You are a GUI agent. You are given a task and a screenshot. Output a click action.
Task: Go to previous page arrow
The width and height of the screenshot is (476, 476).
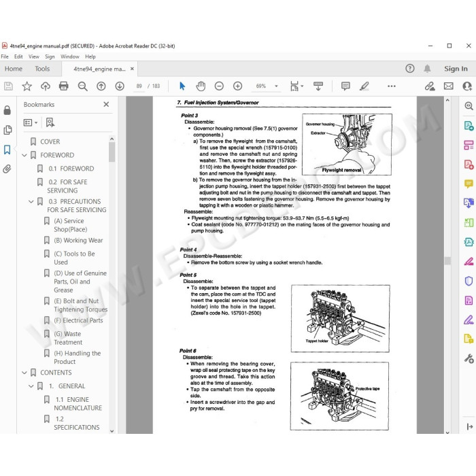tap(101, 86)
